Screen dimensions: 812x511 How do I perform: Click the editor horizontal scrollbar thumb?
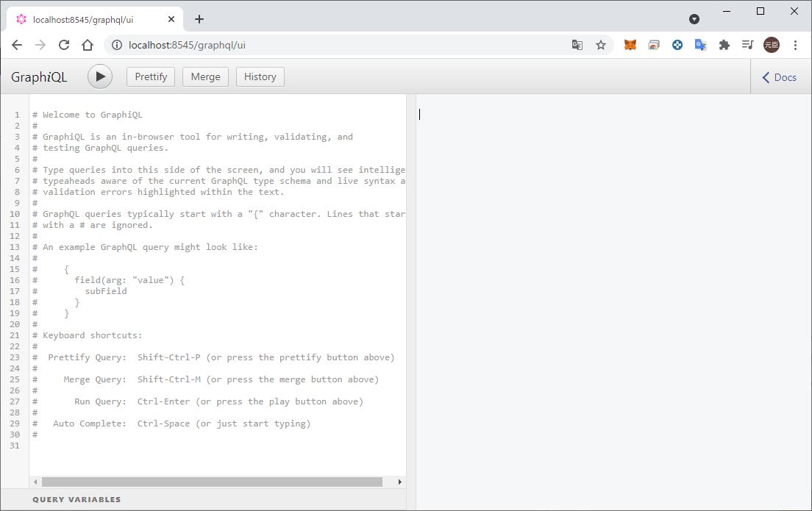coord(213,482)
